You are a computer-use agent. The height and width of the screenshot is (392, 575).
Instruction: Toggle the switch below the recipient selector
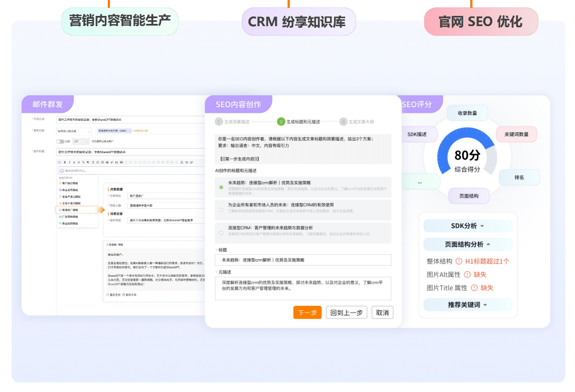[x=60, y=141]
